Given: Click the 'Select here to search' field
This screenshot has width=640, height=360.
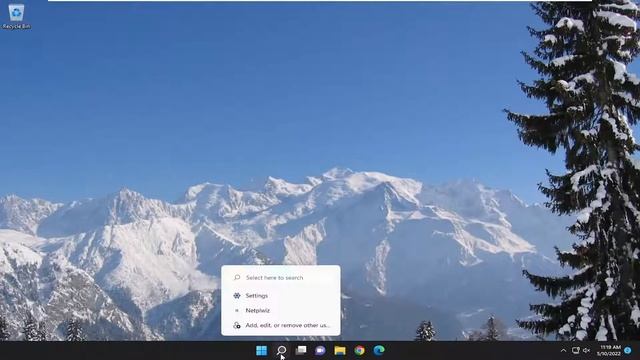Looking at the screenshot, I should pos(281,278).
